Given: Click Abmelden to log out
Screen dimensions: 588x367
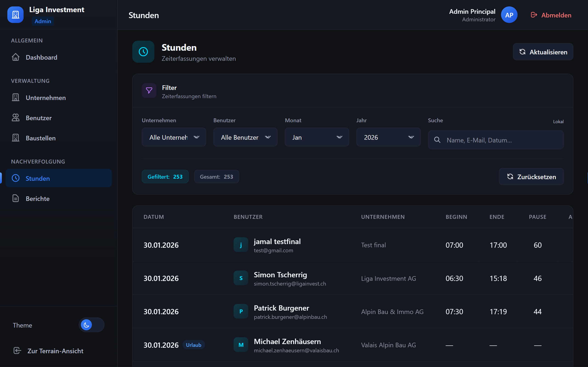Looking at the screenshot, I should pyautogui.click(x=551, y=15).
